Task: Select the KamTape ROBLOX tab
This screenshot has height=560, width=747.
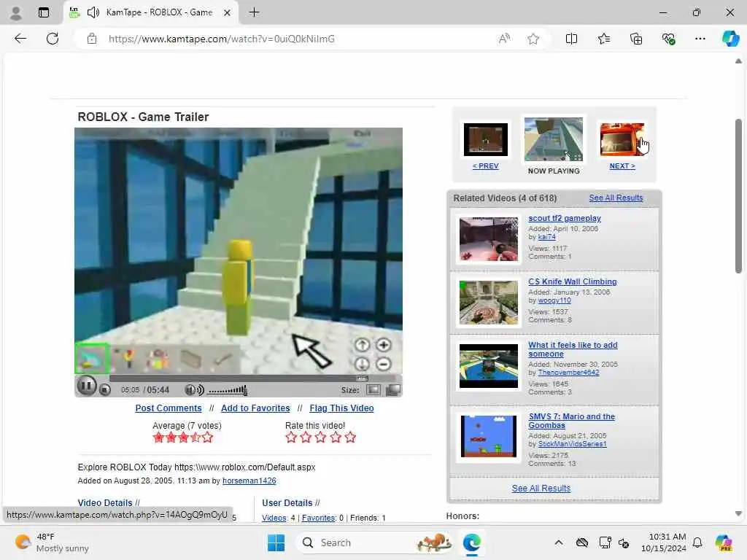Action: click(150, 12)
